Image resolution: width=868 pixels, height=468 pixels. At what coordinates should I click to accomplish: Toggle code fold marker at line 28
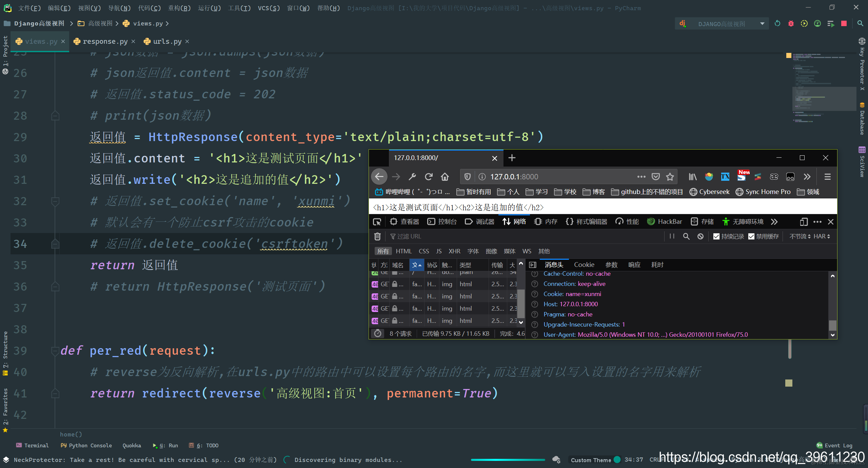point(55,116)
